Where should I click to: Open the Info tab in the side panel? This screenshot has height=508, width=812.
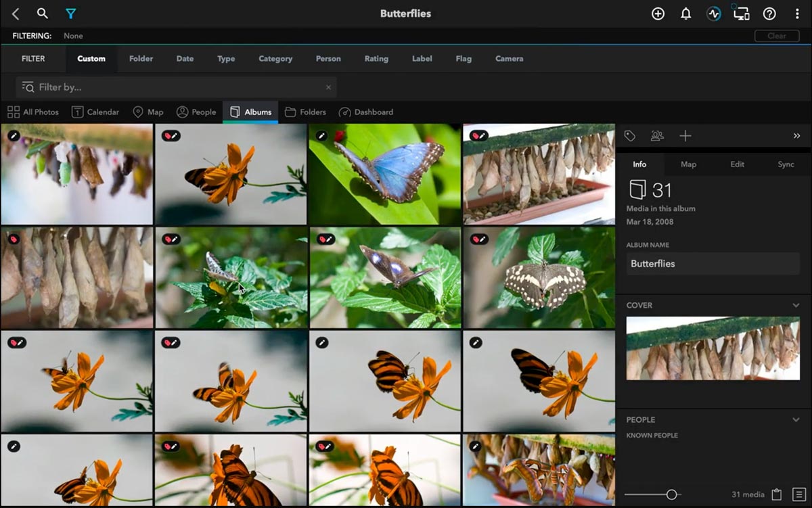click(639, 164)
